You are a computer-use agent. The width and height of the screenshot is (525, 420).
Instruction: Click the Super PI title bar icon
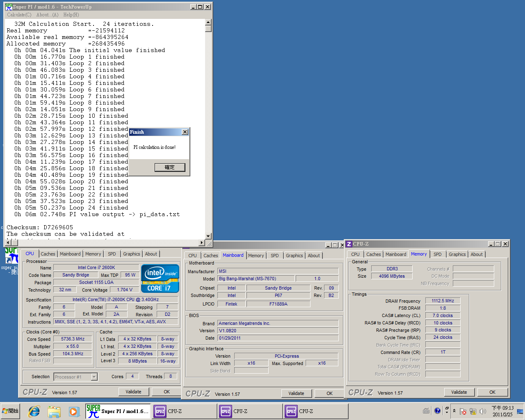pos(9,7)
